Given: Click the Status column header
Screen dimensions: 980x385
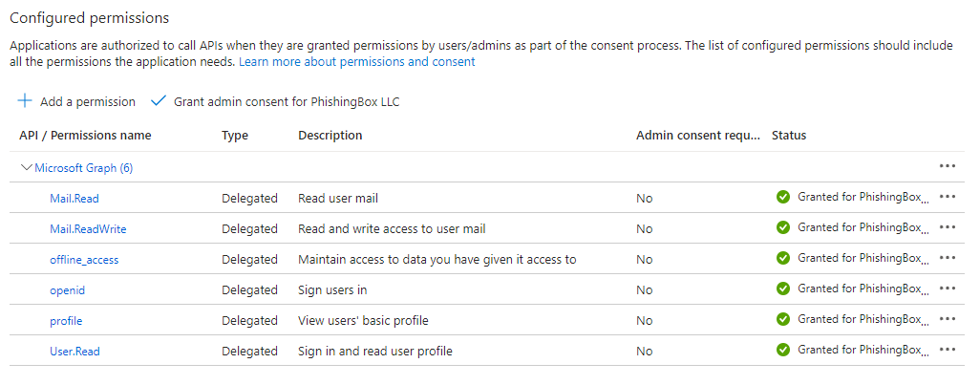Looking at the screenshot, I should pos(789,135).
